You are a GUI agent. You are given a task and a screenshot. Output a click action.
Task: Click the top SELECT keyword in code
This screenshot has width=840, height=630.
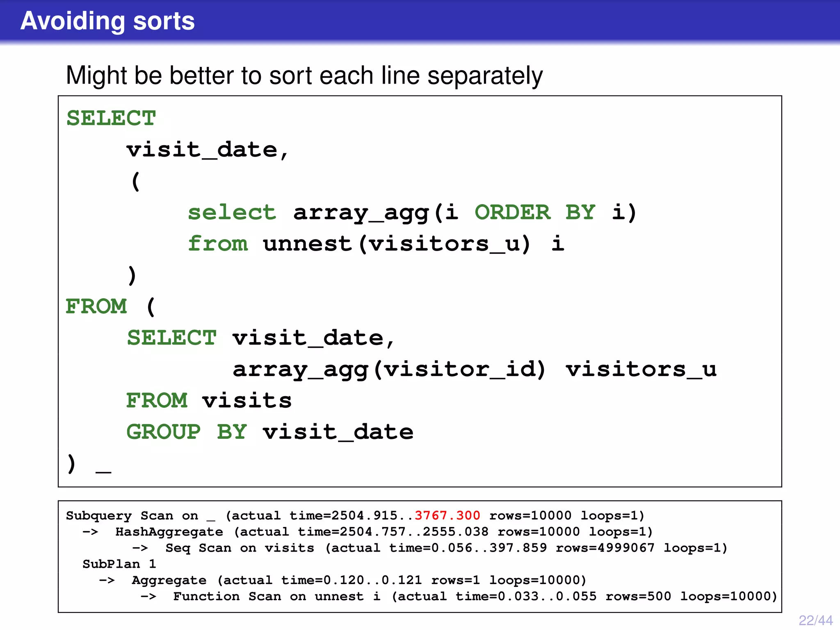tap(111, 118)
